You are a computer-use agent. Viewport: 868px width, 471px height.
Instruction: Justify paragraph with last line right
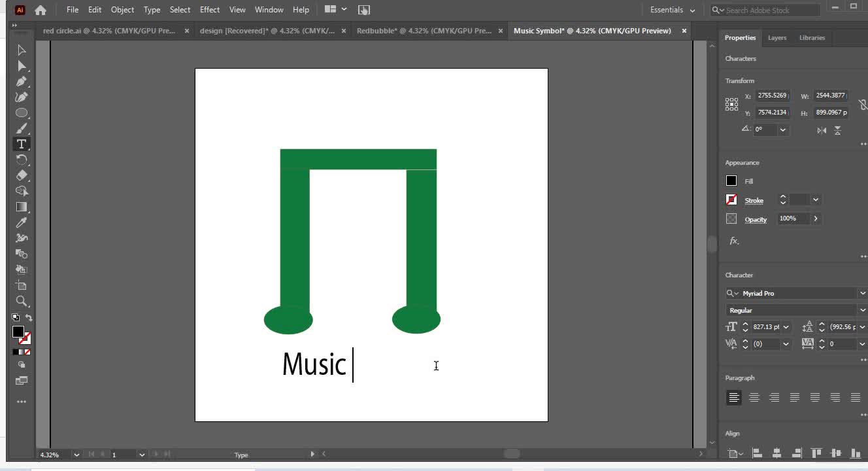click(835, 397)
